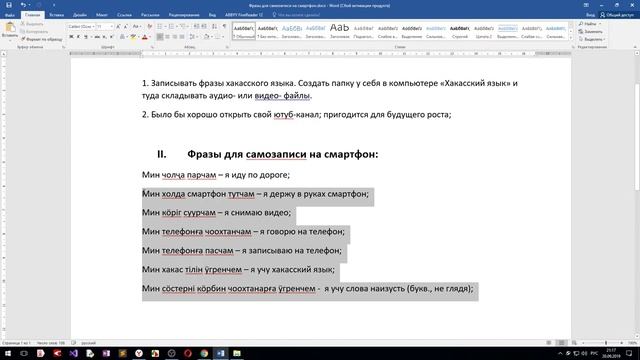Center the text alignment

tap(167, 37)
